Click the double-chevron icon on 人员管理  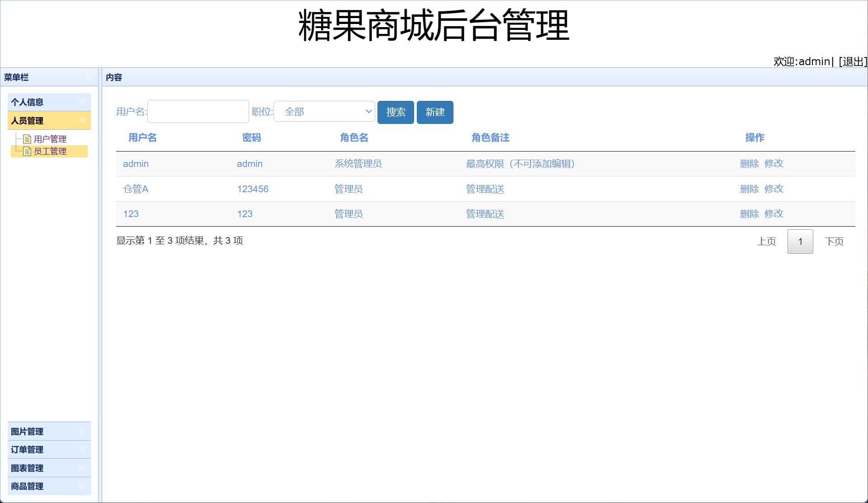(82, 120)
